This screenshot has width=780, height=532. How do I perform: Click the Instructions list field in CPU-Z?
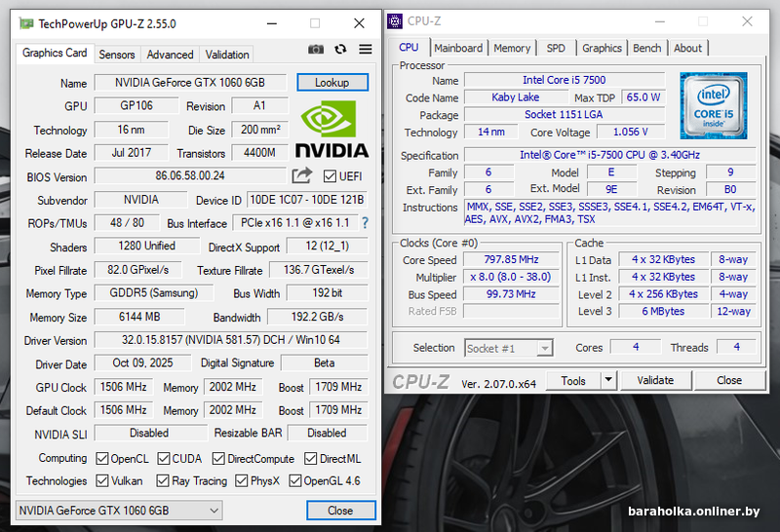610,212
